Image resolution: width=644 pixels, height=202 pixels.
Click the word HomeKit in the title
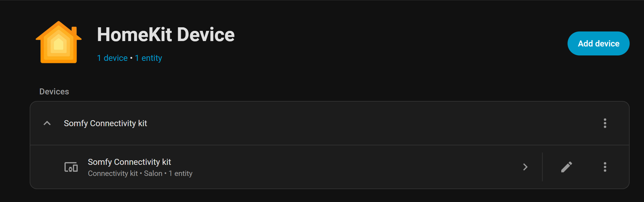pyautogui.click(x=134, y=34)
